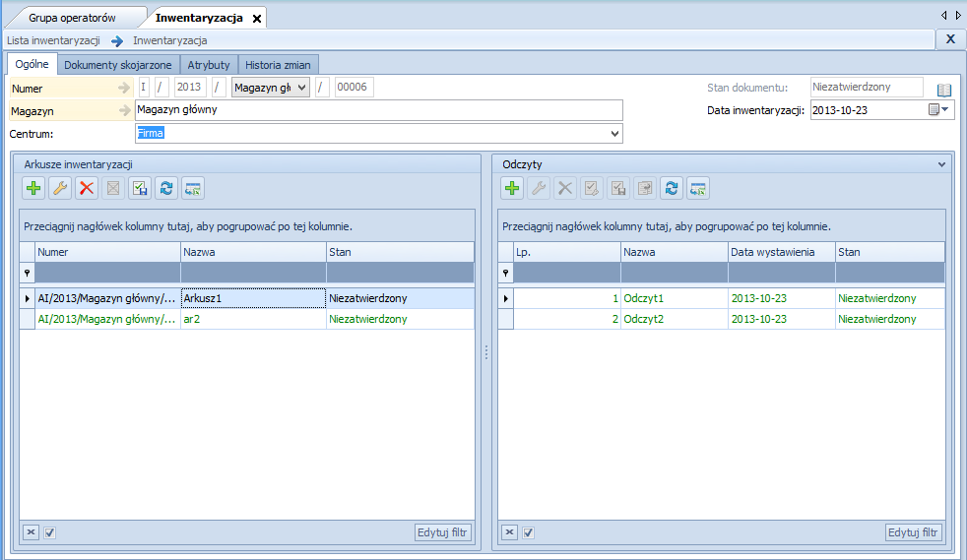This screenshot has height=560, width=967.
Task: Click the Stan dokumentu Niezatwierdzony field
Action: coord(867,87)
